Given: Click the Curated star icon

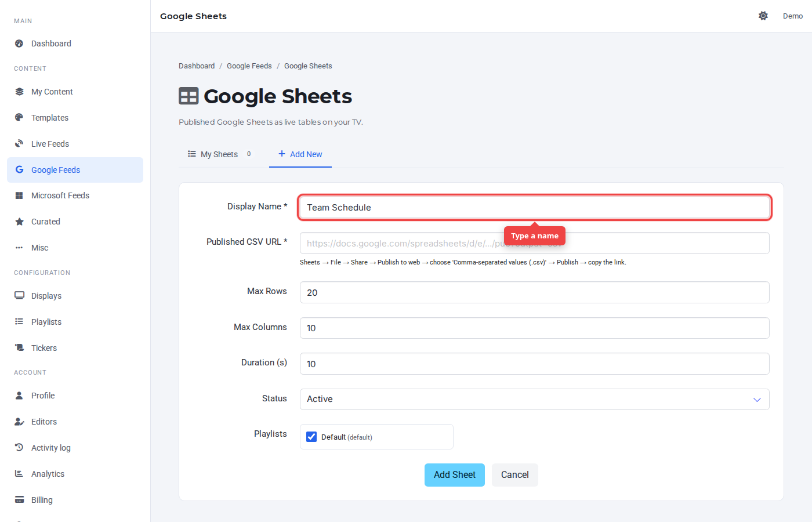Looking at the screenshot, I should coord(19,222).
